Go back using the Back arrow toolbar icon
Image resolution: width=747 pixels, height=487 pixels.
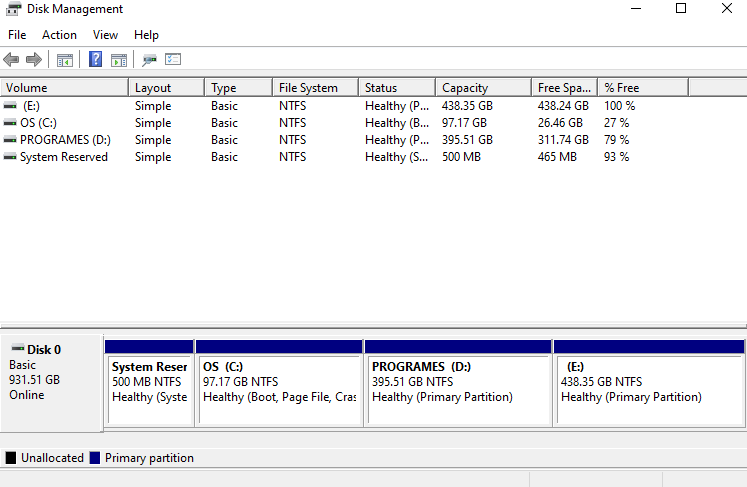11,60
